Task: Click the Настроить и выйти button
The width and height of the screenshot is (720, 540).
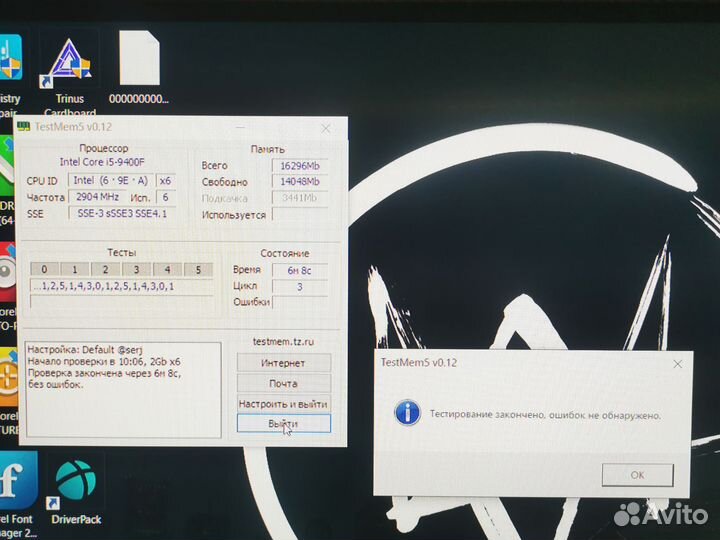Action: tap(284, 404)
